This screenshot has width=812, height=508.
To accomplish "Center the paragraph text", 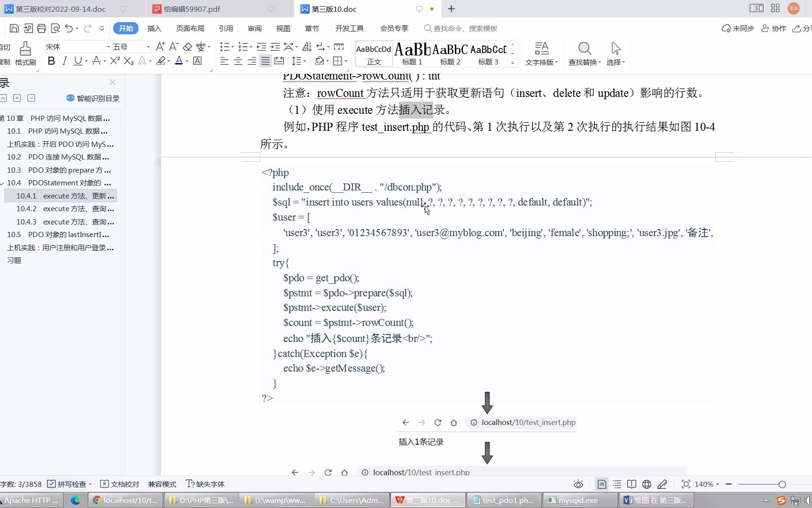I will pos(238,61).
